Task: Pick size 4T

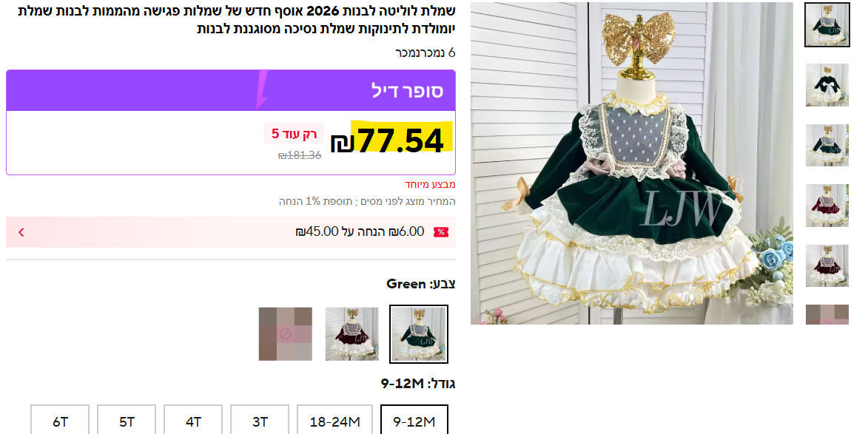Action: [193, 421]
